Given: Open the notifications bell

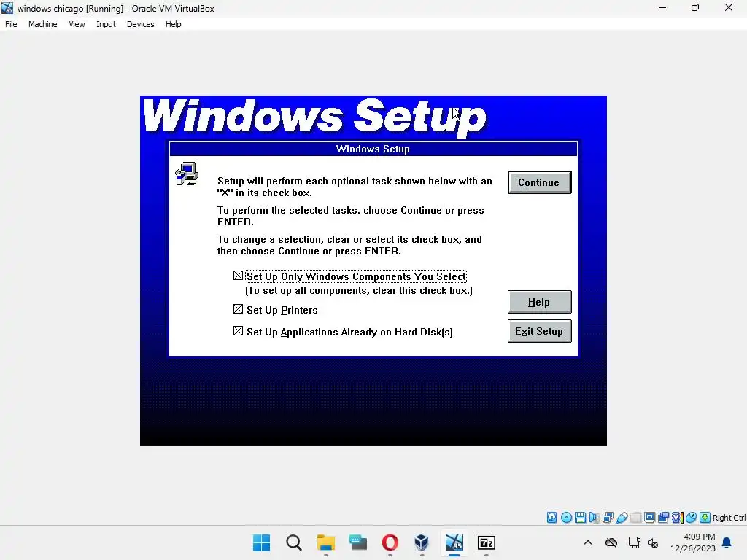Looking at the screenshot, I should [727, 542].
